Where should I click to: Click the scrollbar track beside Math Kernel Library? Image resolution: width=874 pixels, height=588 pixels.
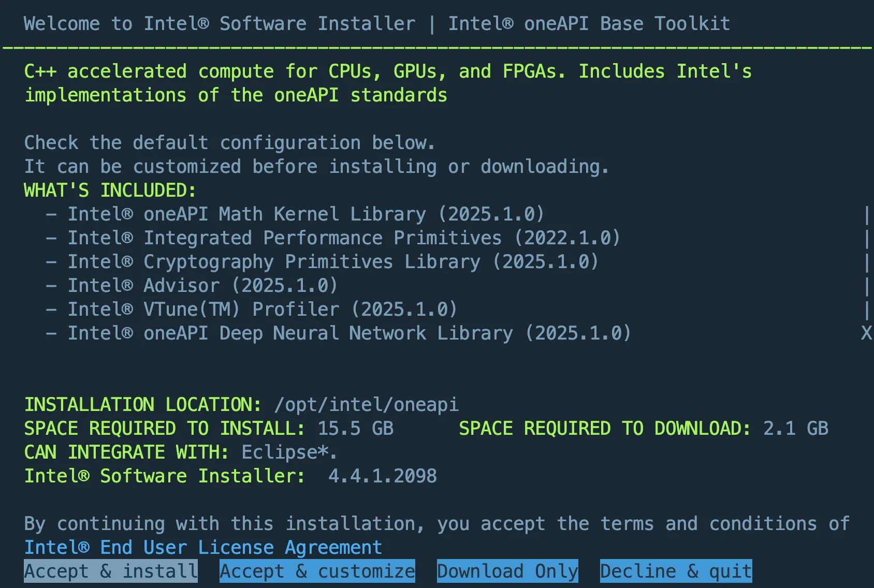pos(866,214)
